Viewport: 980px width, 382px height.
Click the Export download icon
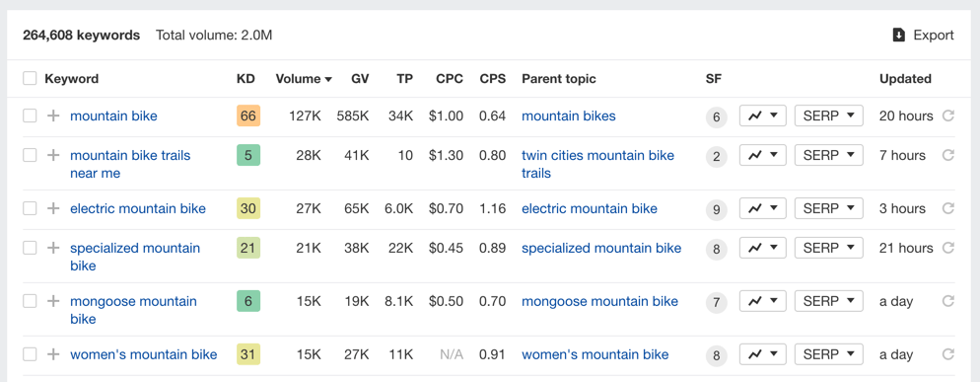click(899, 36)
